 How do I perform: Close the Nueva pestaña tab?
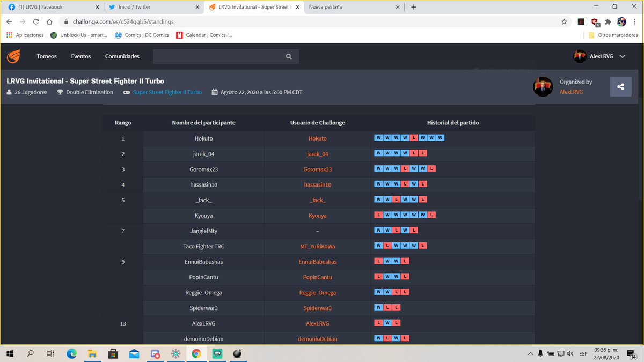pyautogui.click(x=398, y=7)
